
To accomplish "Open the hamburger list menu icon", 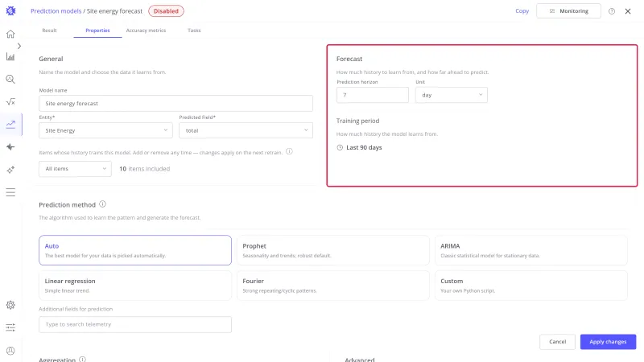I will click(10, 192).
